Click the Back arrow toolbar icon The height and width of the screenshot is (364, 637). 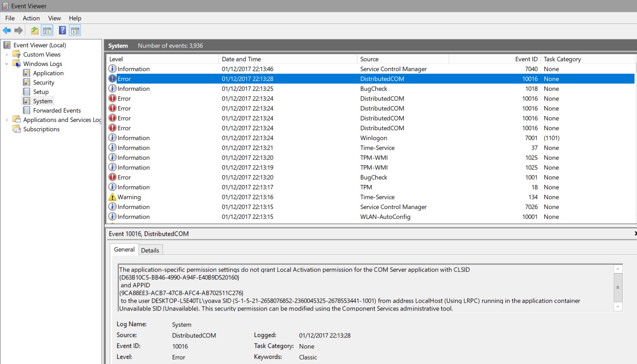pyautogui.click(x=7, y=30)
